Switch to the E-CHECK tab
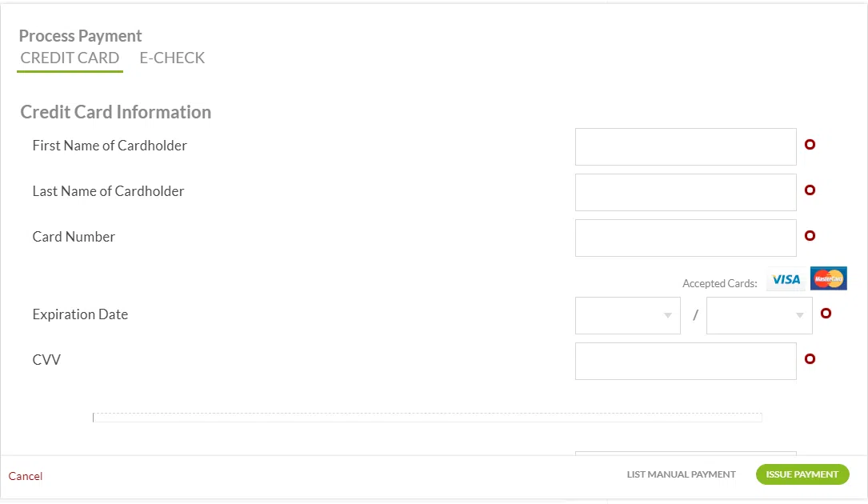868x504 pixels. 172,58
